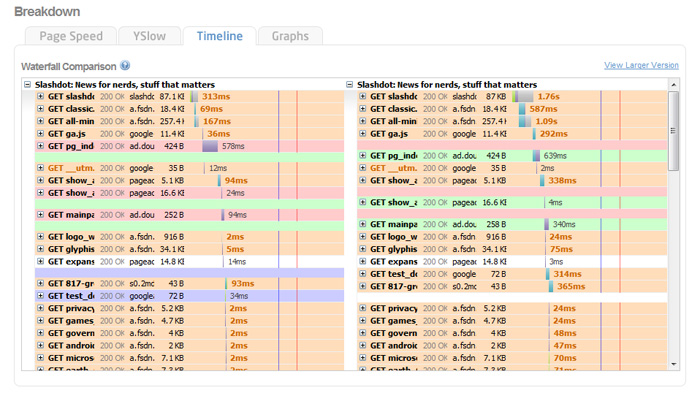Expand right GET all-min 1.09s request

(362, 121)
